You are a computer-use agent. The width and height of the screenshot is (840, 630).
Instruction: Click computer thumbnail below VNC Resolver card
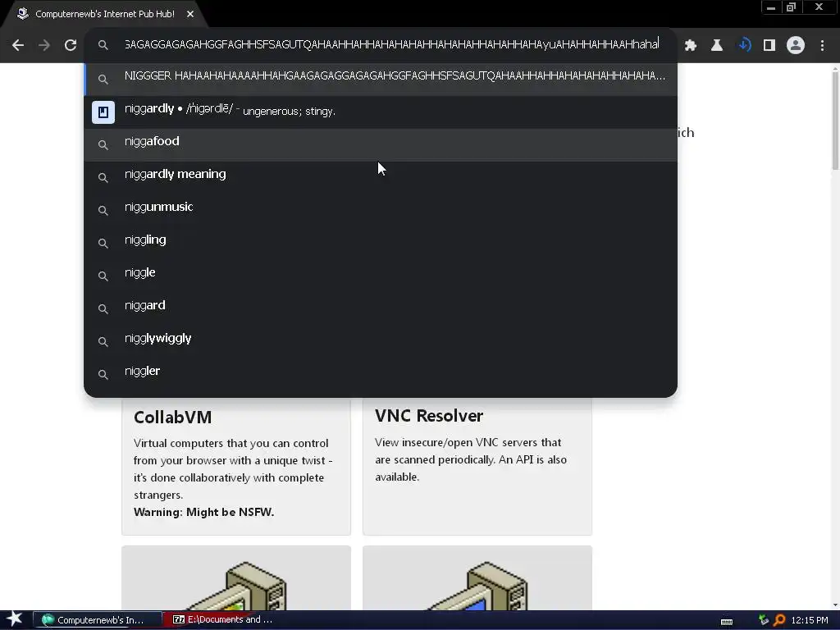pos(477,578)
